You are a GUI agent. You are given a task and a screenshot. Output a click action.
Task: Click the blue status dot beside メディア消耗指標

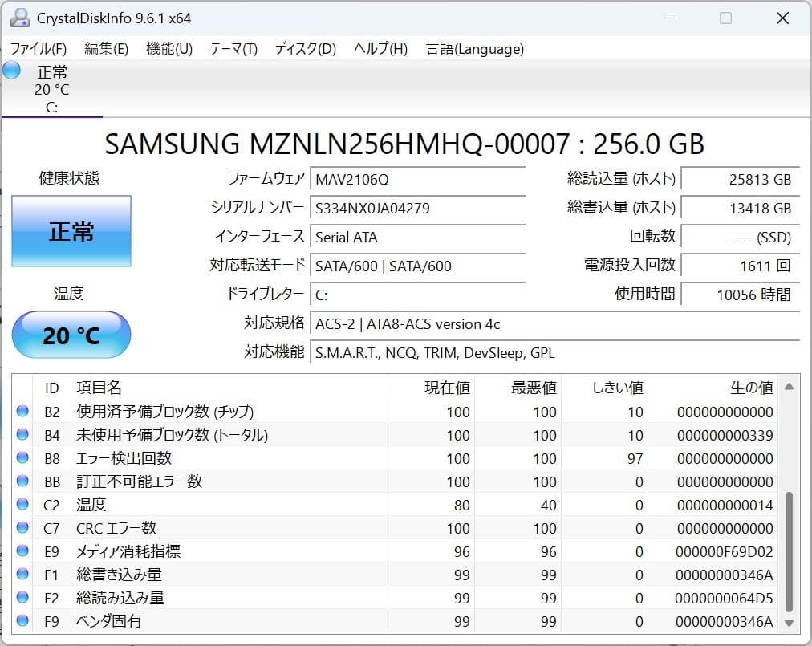point(23,551)
